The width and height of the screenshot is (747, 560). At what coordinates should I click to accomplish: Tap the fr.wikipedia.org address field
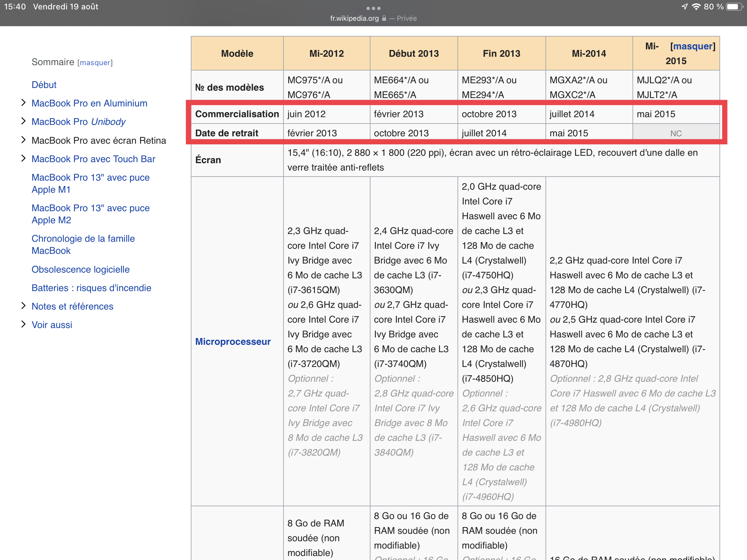coord(354,18)
